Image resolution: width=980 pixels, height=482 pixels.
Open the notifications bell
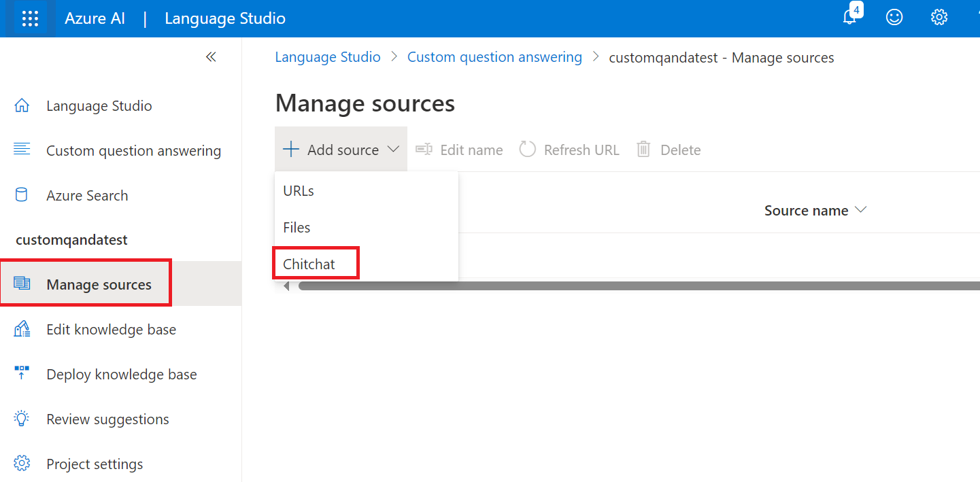850,18
